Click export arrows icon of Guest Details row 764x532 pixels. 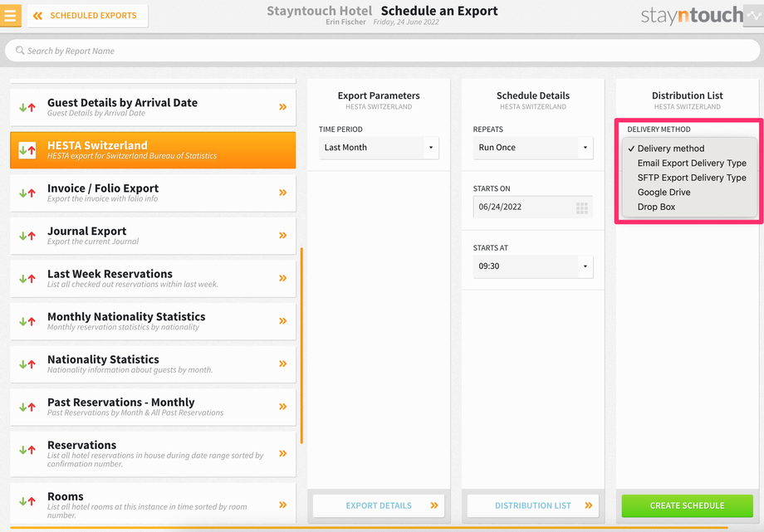pyautogui.click(x=27, y=108)
